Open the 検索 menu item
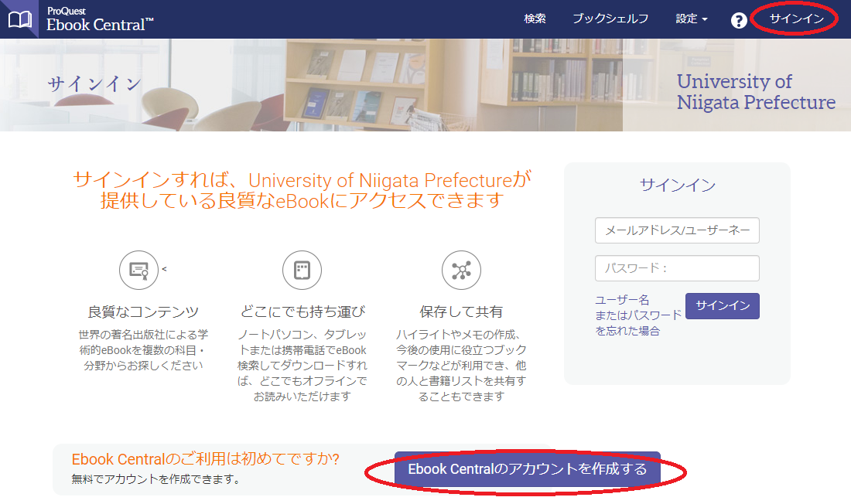 pos(535,19)
